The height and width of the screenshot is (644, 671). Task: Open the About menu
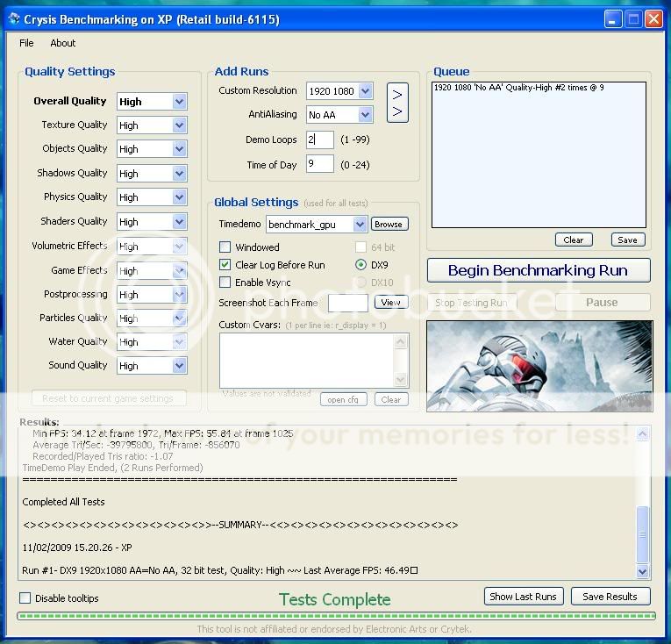point(62,43)
